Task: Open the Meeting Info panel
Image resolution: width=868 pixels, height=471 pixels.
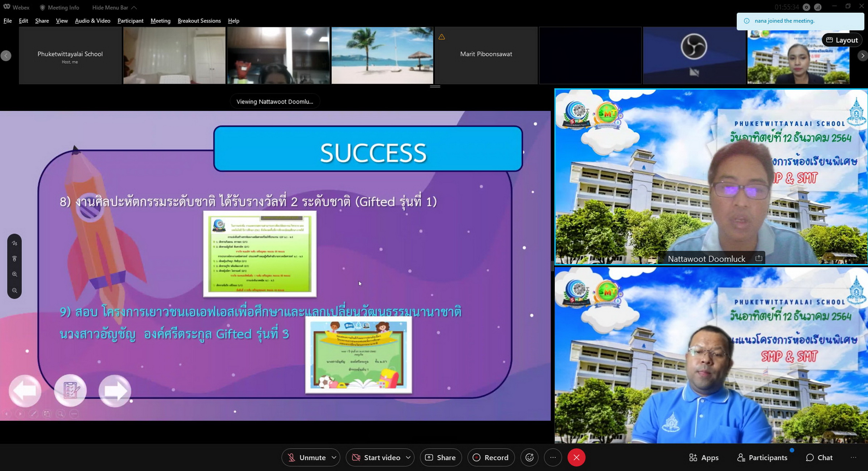Action: [x=59, y=7]
